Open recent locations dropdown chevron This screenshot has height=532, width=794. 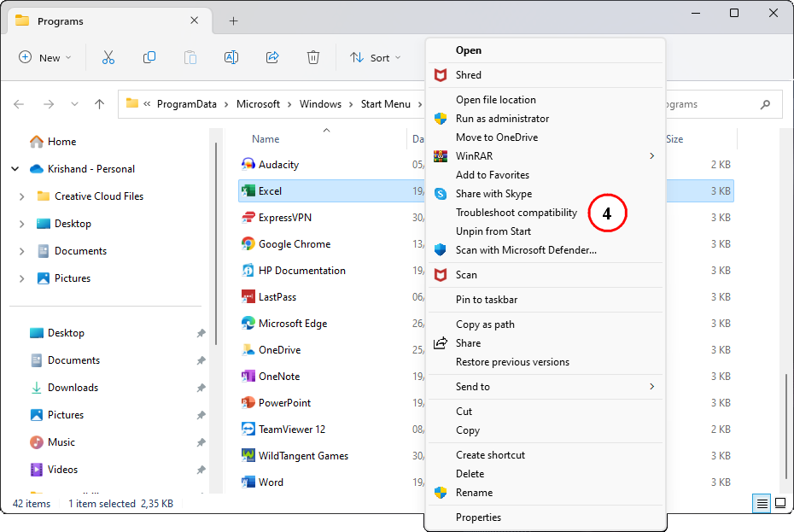tap(74, 104)
